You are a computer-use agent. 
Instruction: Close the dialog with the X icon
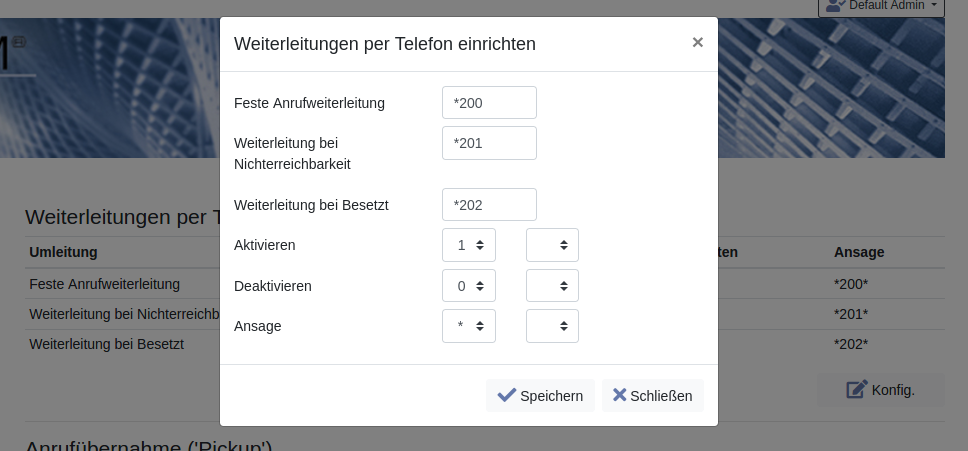(698, 42)
